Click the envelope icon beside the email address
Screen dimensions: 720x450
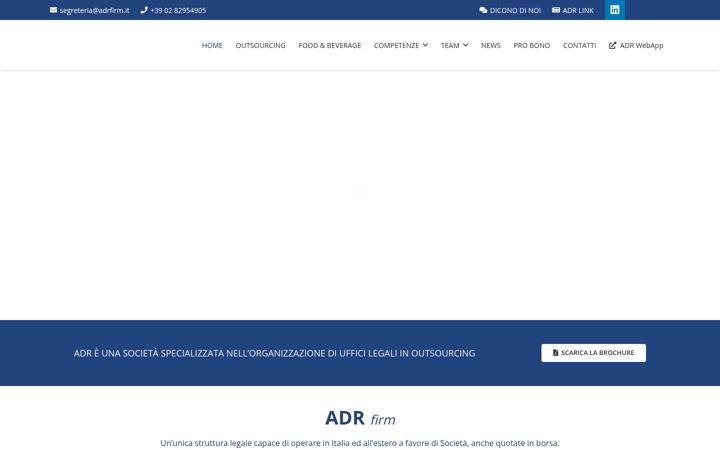click(53, 10)
